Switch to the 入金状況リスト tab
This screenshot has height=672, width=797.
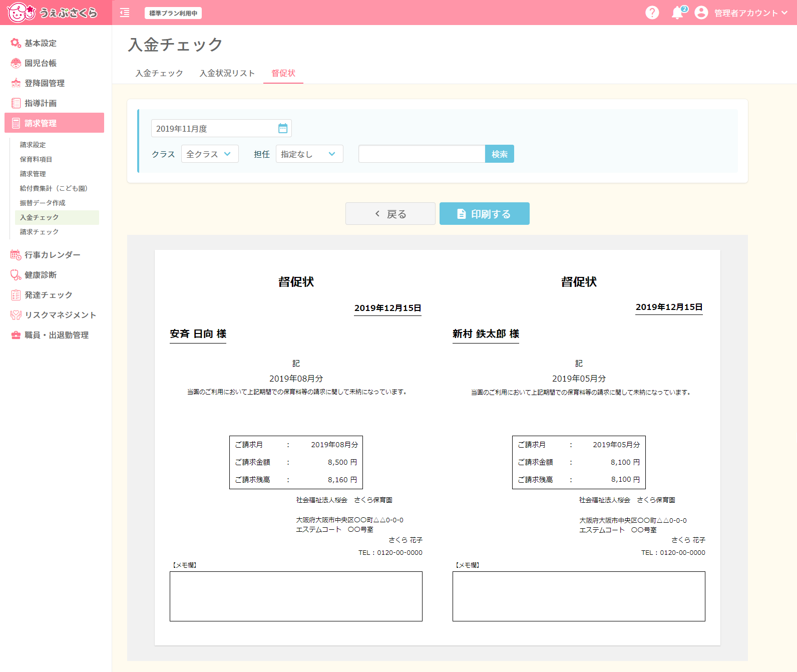(227, 73)
